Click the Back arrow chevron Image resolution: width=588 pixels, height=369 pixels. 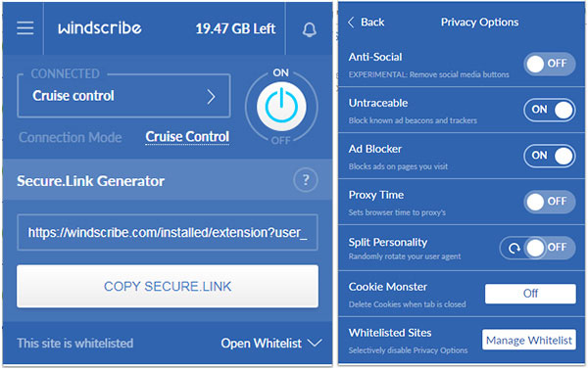[351, 23]
